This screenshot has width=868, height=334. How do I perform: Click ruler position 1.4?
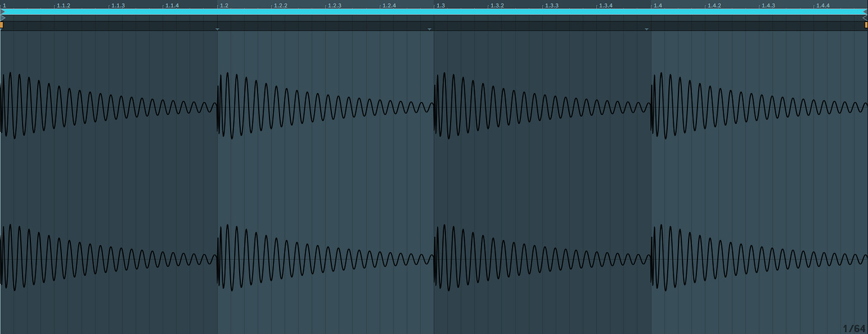(x=658, y=5)
